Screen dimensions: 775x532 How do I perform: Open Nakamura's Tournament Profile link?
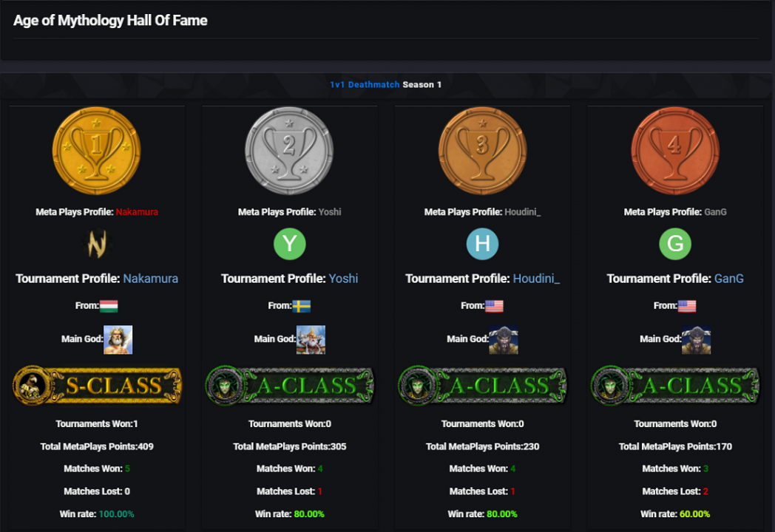(x=151, y=279)
